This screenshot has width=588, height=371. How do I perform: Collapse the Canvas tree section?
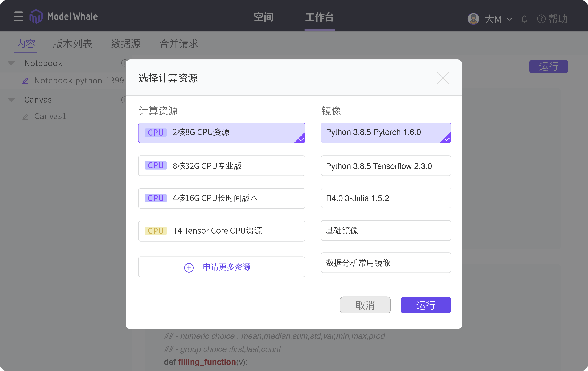point(11,100)
